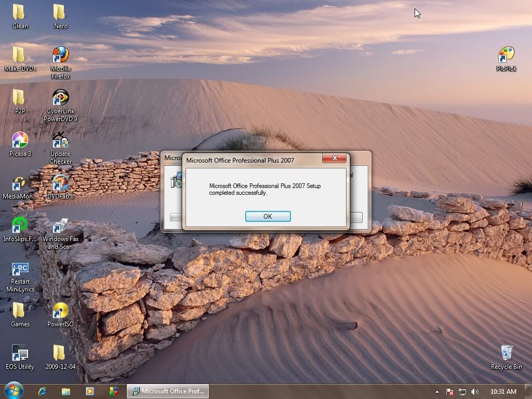Open the Clean folder on the desktop

tap(20, 16)
